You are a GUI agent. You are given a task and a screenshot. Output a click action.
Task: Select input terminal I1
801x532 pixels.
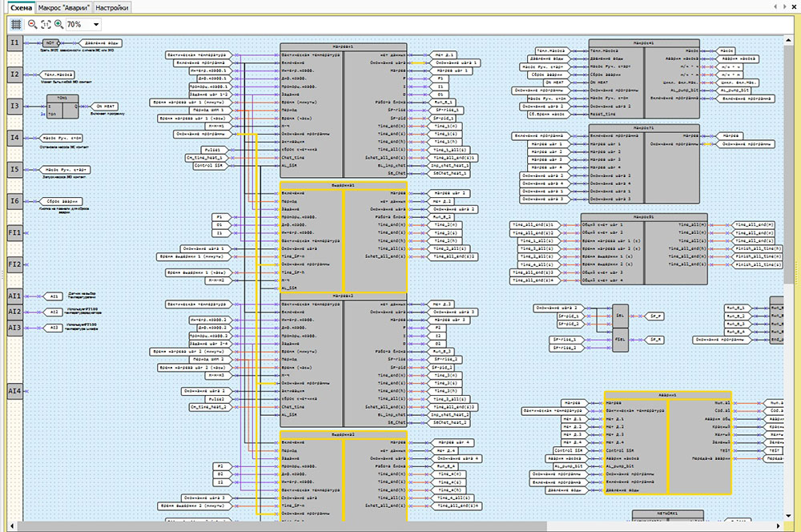click(x=14, y=42)
